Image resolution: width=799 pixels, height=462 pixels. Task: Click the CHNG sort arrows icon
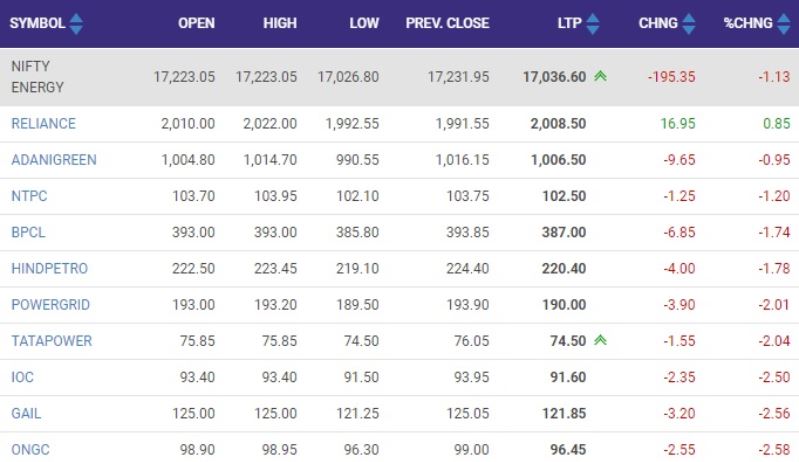[689, 23]
